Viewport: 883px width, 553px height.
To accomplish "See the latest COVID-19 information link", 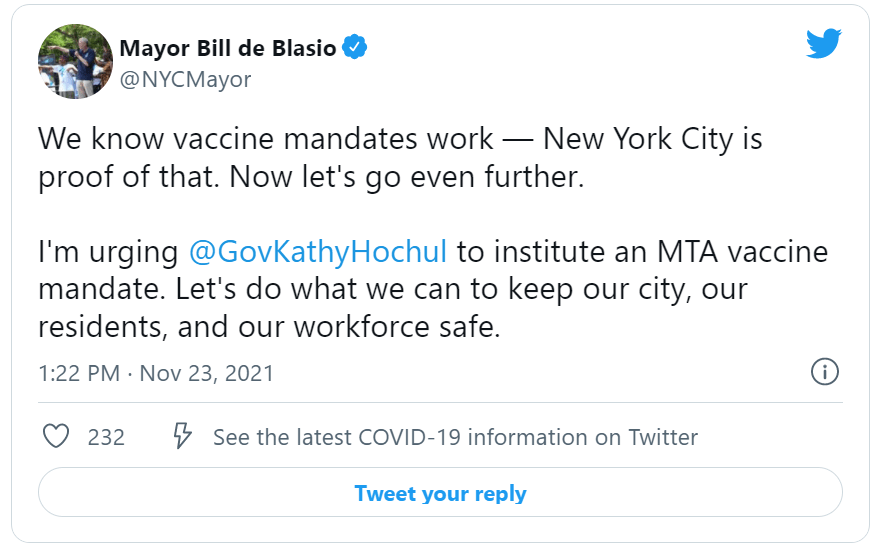I will (x=455, y=437).
